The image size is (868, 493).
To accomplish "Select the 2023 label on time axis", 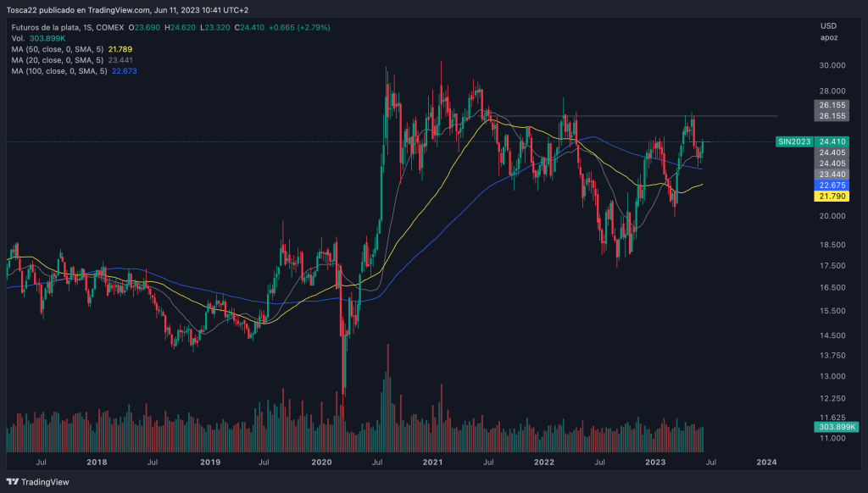I will 654,463.
